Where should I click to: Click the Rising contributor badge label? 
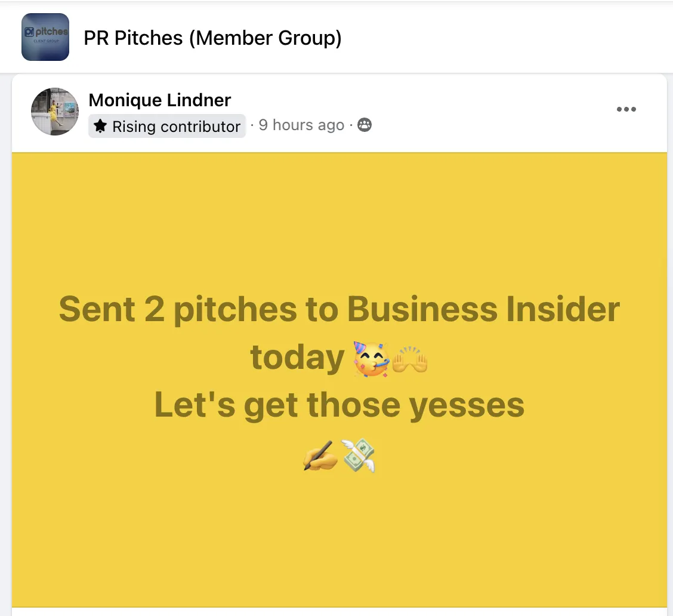167,126
